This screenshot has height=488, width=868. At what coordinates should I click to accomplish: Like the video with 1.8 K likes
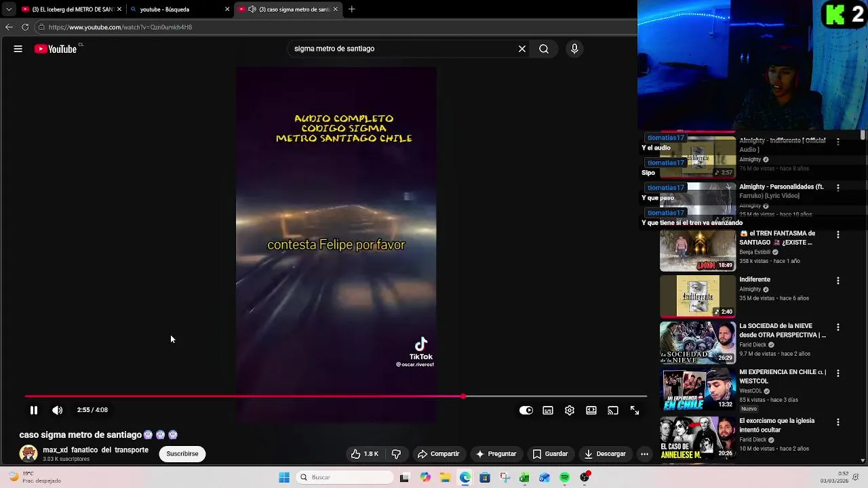click(x=364, y=454)
